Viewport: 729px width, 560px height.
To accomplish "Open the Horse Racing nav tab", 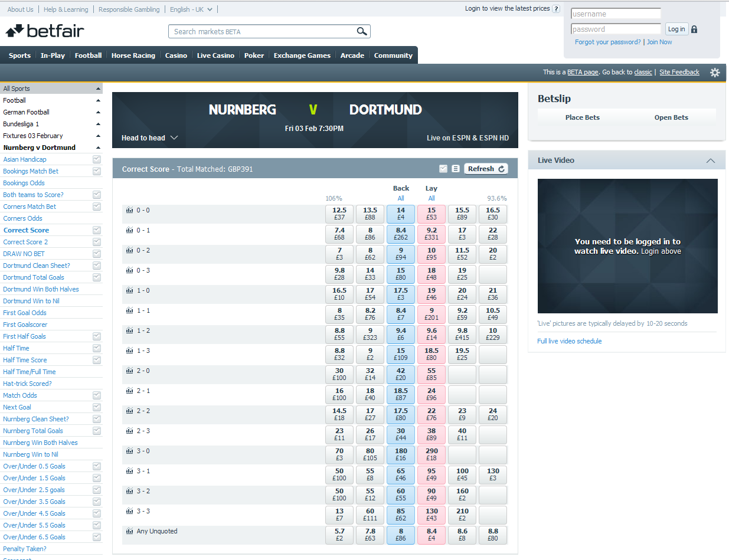I will 133,55.
